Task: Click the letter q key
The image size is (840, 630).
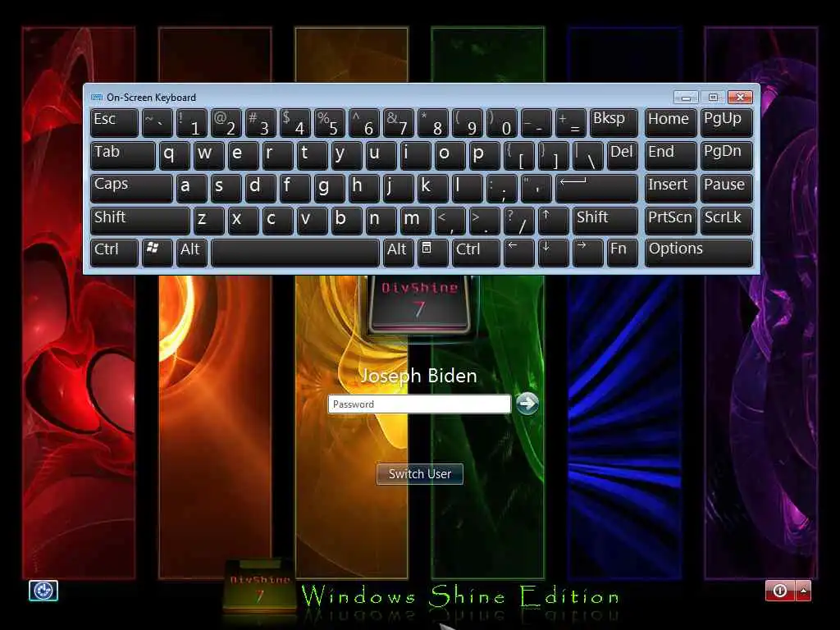Action: [x=174, y=155]
